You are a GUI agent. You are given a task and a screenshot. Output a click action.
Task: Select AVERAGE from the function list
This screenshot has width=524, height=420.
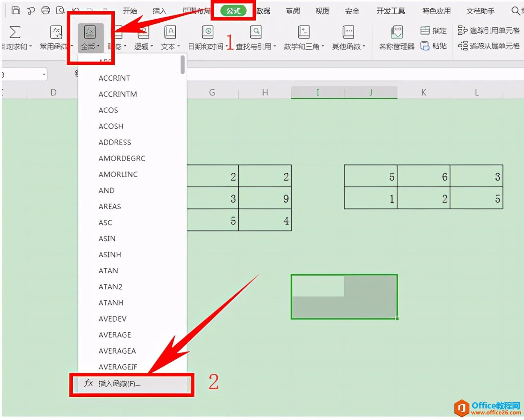coord(115,334)
